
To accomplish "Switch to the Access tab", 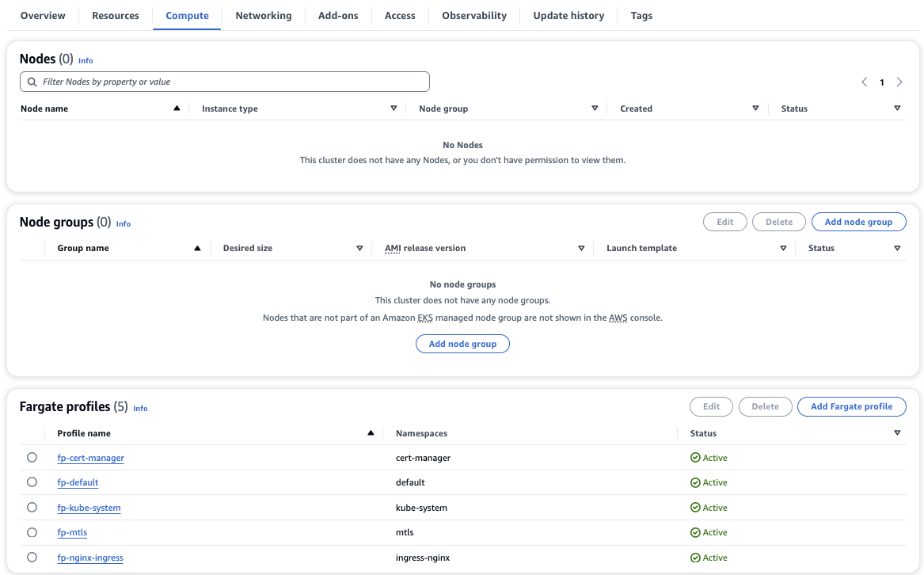I will click(x=400, y=15).
